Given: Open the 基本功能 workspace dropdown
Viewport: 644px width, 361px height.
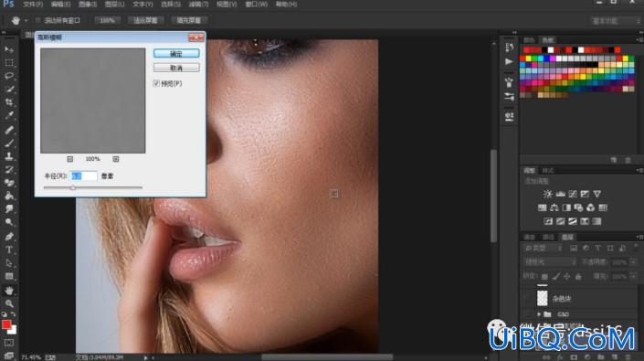Looking at the screenshot, I should pos(616,20).
